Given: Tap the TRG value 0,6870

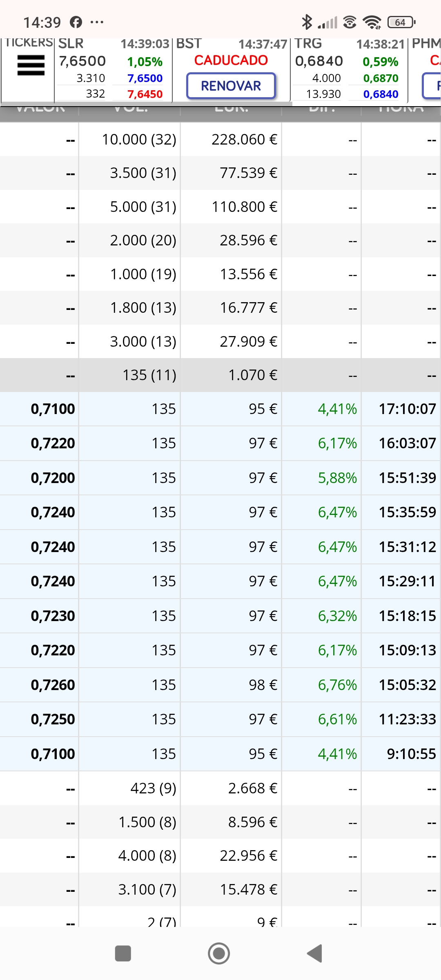Looking at the screenshot, I should click(381, 78).
